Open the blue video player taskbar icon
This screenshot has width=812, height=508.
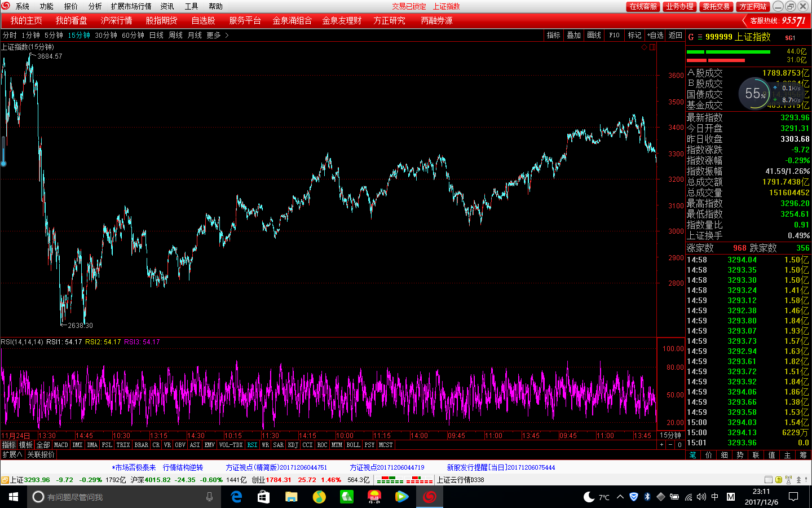point(401,497)
